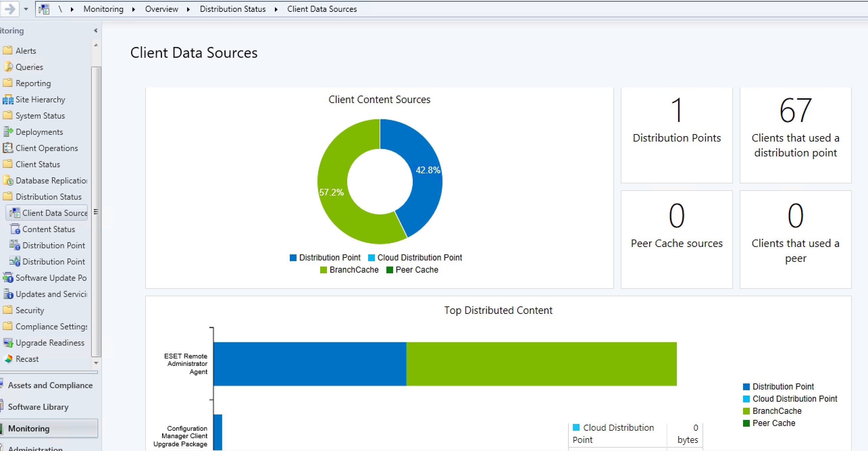Click the sidebar scrollbar down arrow
The image size is (868, 451).
click(96, 363)
